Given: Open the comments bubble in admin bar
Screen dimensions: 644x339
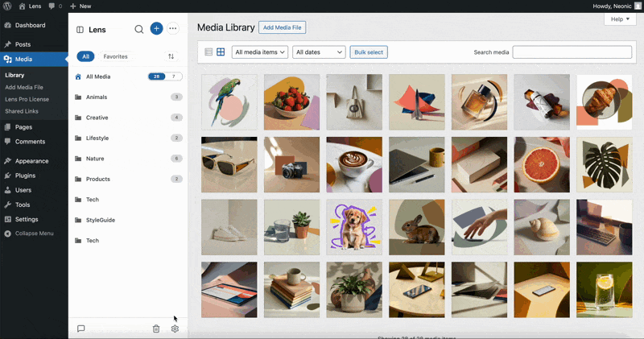Looking at the screenshot, I should 55,6.
